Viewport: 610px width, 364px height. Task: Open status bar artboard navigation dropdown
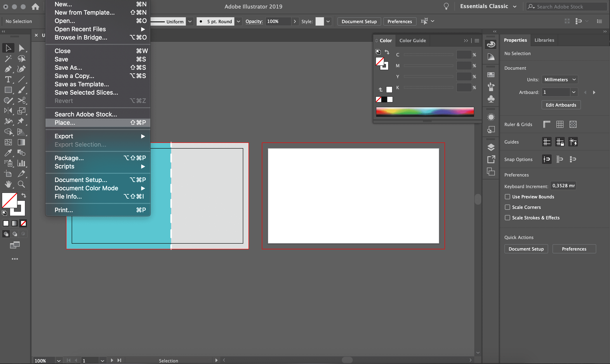click(102, 361)
